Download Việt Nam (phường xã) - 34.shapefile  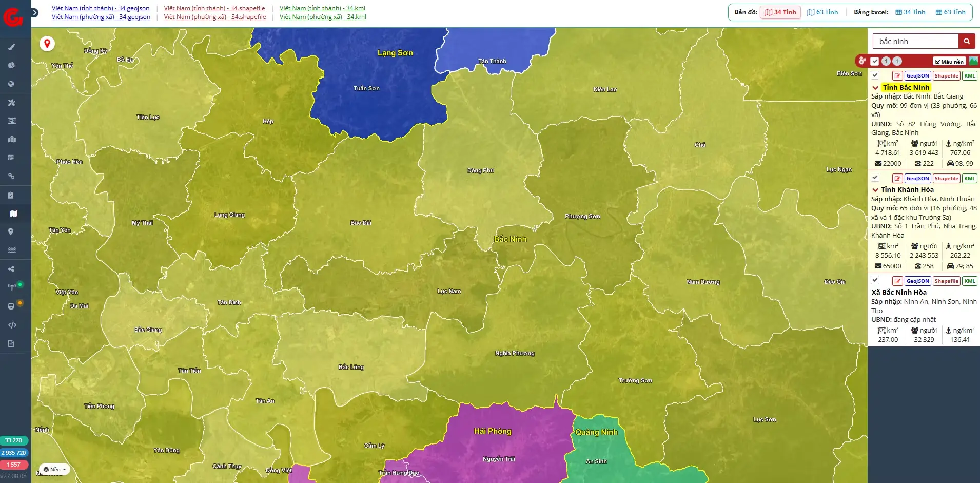click(x=215, y=17)
